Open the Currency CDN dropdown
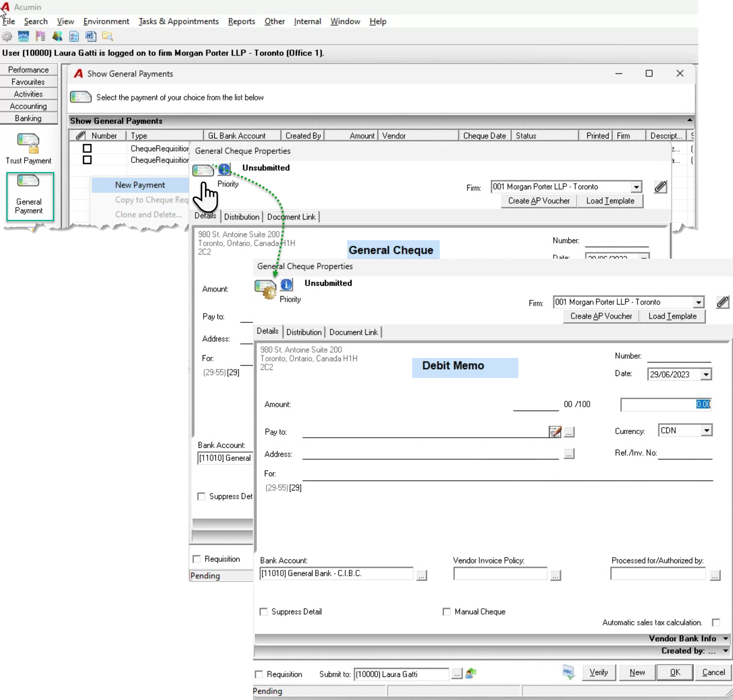 point(707,430)
